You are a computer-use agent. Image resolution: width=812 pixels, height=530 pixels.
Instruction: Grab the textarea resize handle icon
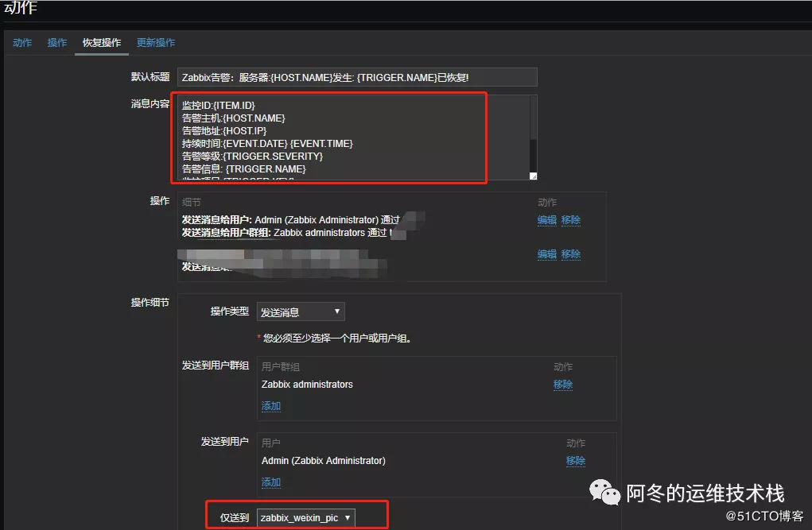point(534,176)
